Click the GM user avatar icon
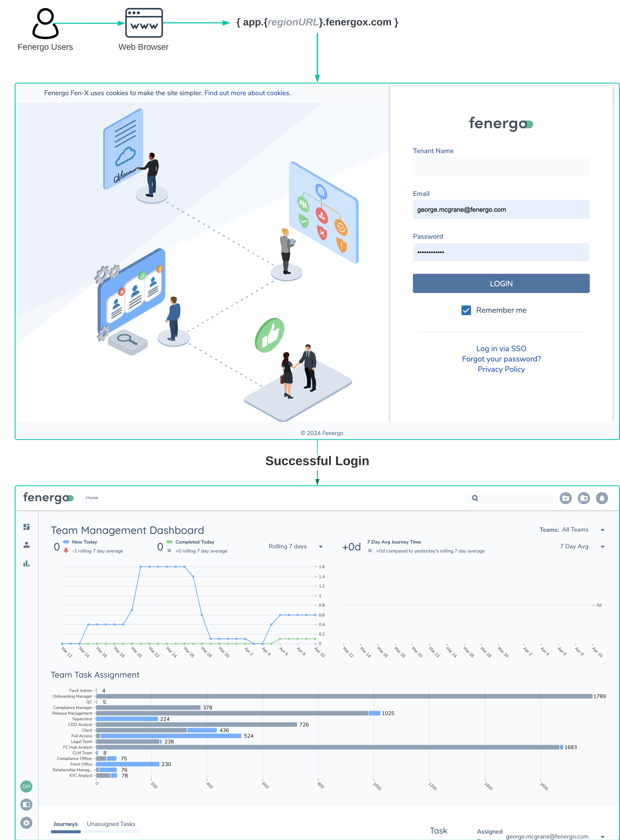 tap(26, 786)
